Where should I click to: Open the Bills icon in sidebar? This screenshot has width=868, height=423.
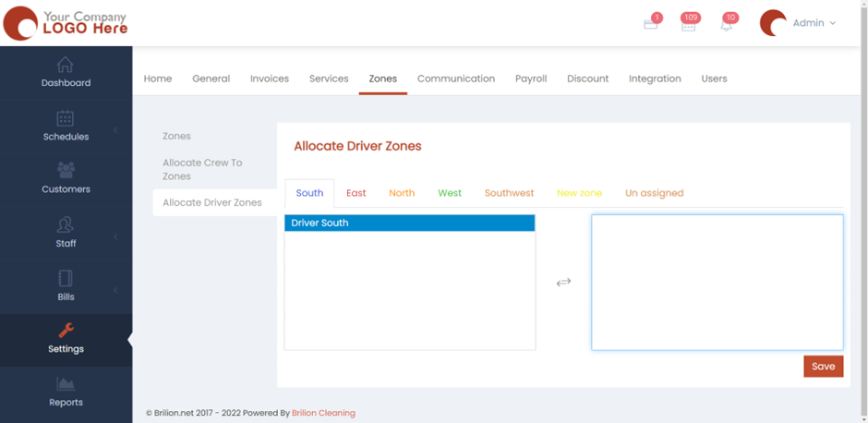[x=66, y=278]
